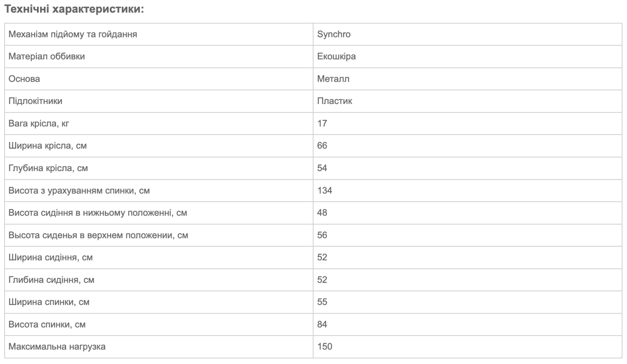Screen dimensions: 627x364
Task: Click the 'Механізм підйому та гойдання' cell
Action: coord(73,34)
